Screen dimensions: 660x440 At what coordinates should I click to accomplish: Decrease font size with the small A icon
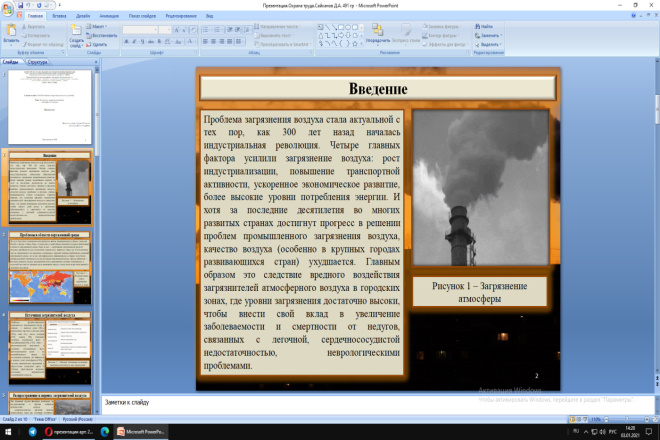[x=184, y=30]
